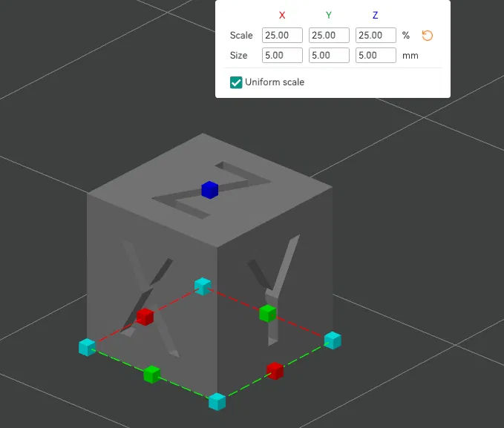Click the Size row label
The image size is (504, 428).
[x=238, y=56]
